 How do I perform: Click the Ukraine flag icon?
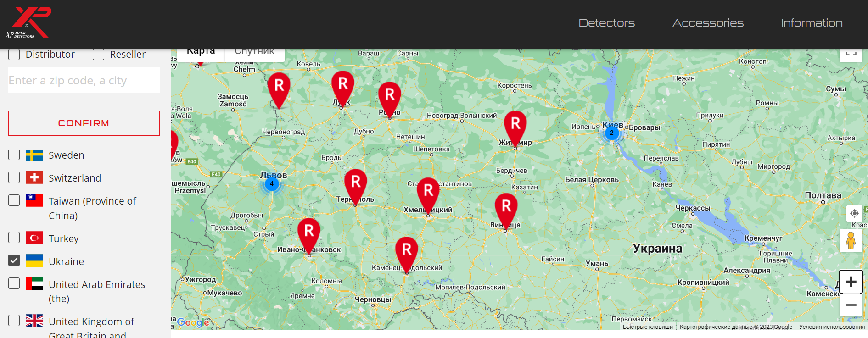34,261
